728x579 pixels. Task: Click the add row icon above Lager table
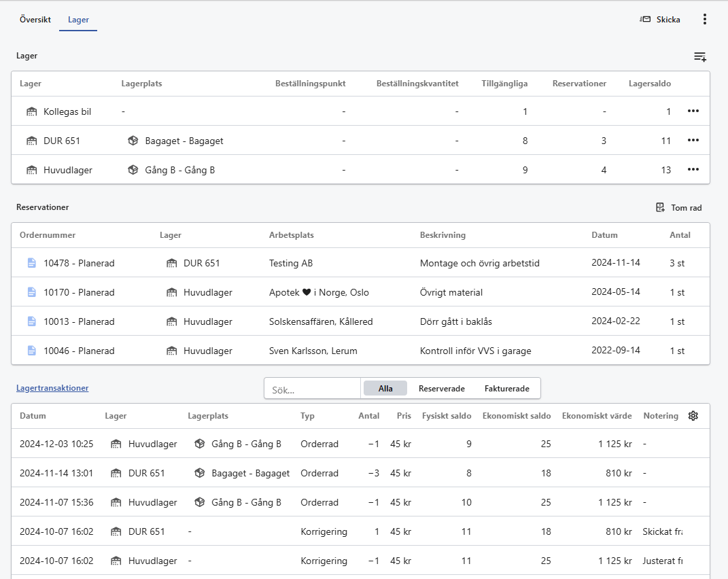tap(699, 56)
